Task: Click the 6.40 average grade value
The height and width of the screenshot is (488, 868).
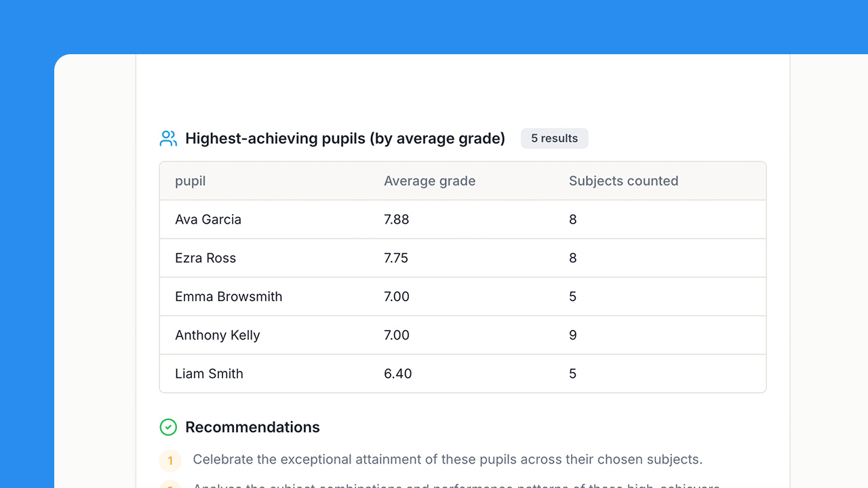Action: 398,373
